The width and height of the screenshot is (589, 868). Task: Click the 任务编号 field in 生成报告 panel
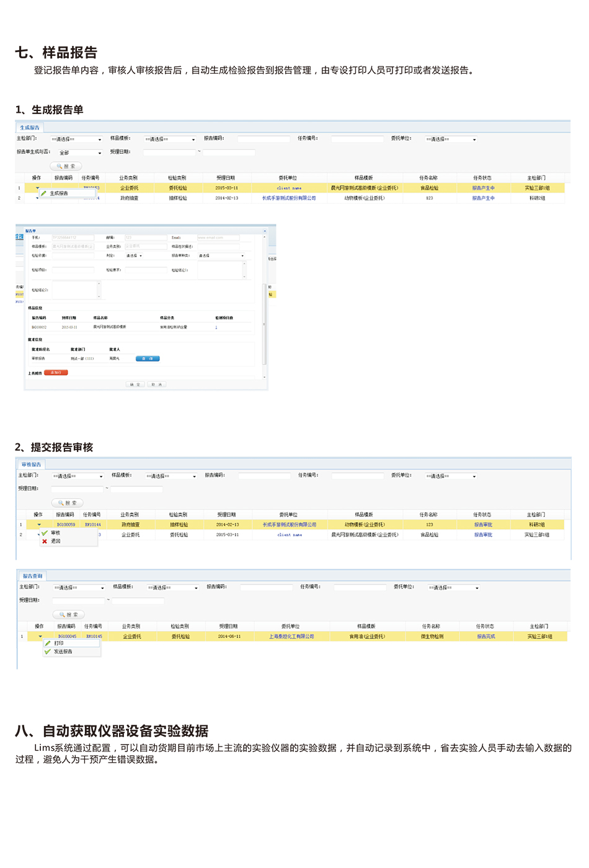pyautogui.click(x=357, y=139)
